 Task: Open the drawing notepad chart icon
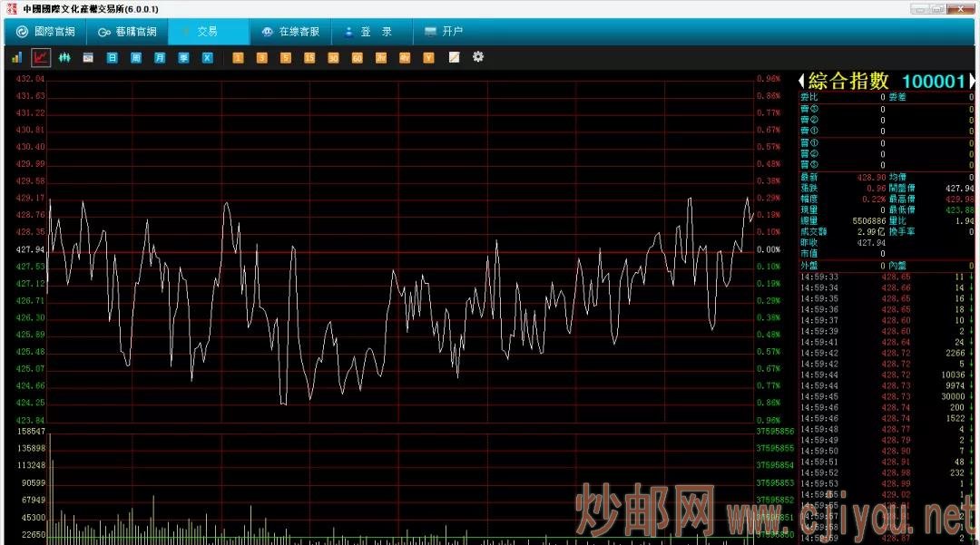click(x=455, y=57)
